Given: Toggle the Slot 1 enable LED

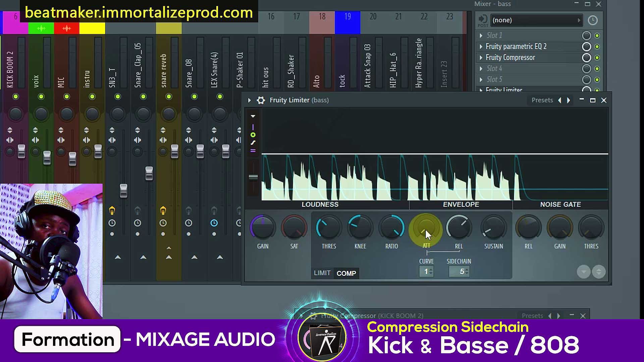Looking at the screenshot, I should coord(597,36).
